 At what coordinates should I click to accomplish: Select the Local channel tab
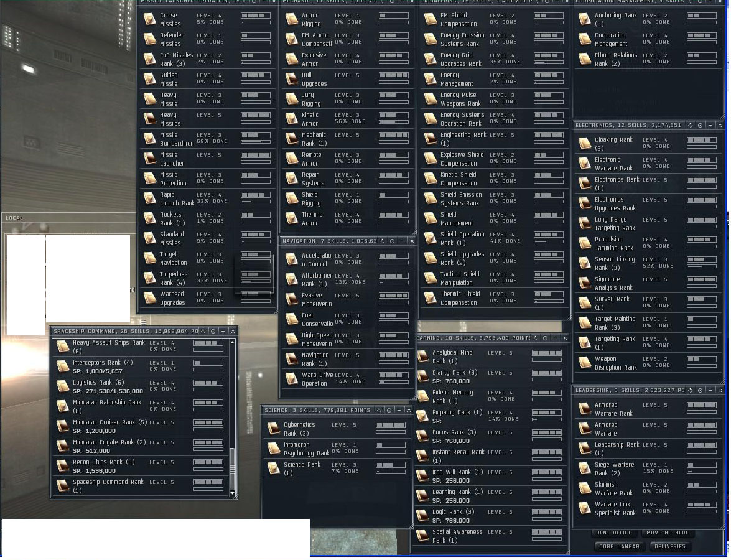tap(14, 218)
